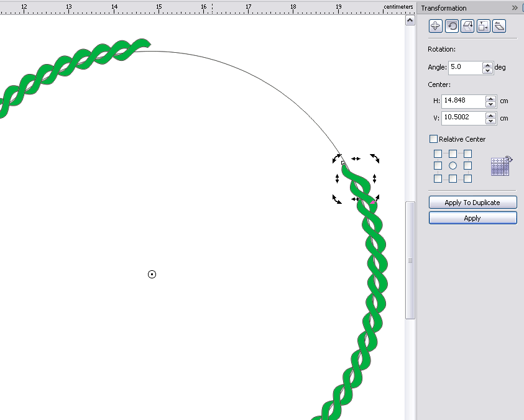The image size is (524, 420).
Task: Click the left-middle skew handle of selection
Action: 337,179
